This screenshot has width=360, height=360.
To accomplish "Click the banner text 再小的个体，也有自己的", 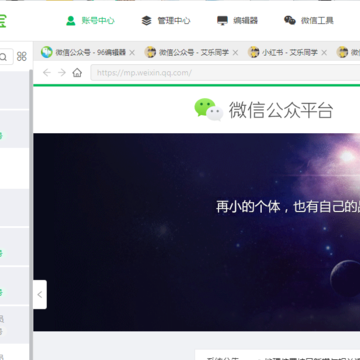I will coord(288,207).
